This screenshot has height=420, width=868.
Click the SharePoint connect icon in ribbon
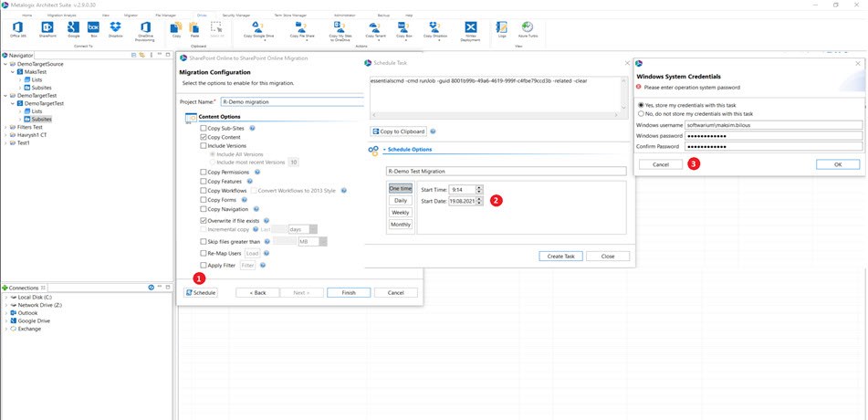pyautogui.click(x=47, y=29)
